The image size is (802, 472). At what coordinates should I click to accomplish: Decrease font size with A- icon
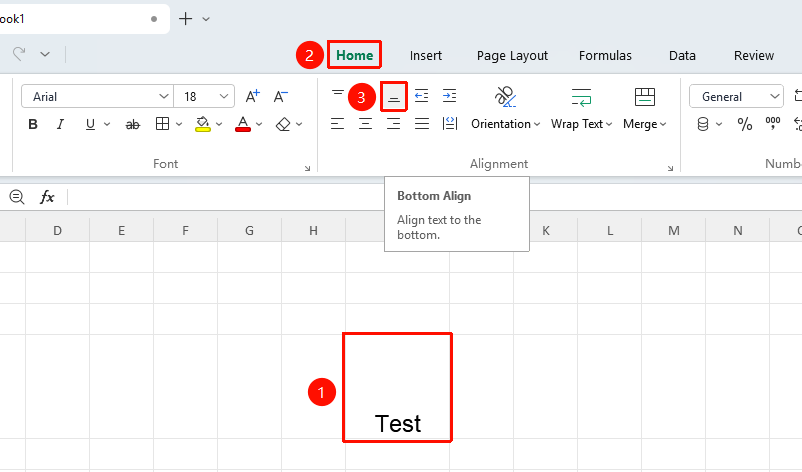tap(280, 96)
